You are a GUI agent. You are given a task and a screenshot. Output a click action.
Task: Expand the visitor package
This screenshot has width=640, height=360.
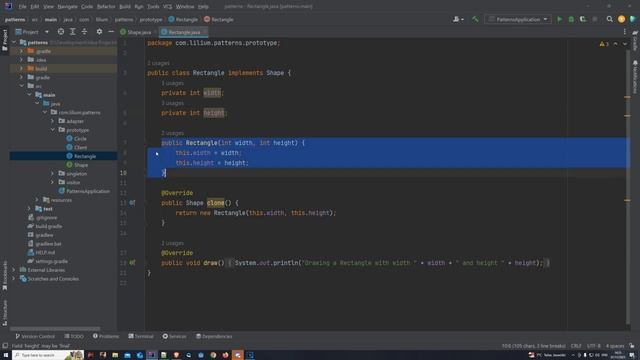[52, 182]
